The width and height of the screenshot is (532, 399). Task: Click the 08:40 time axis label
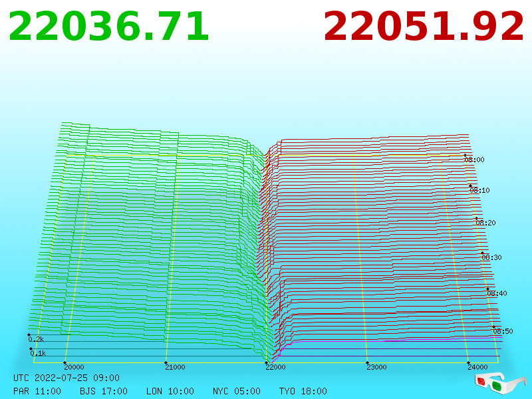click(497, 293)
